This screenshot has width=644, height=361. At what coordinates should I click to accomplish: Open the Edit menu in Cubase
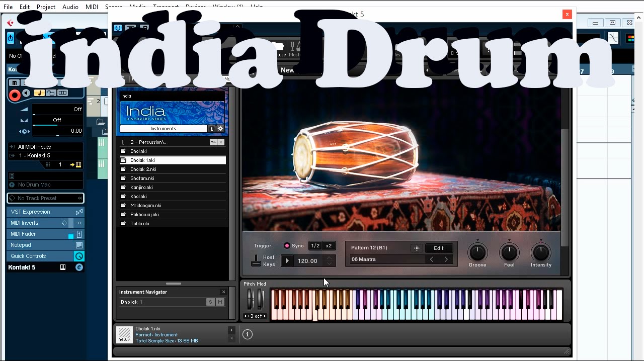(x=25, y=7)
